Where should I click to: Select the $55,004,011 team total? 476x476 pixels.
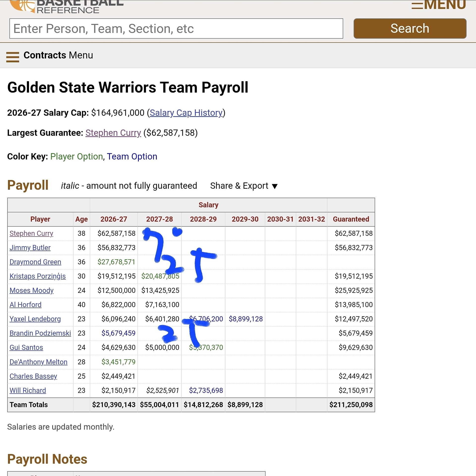pos(159,405)
